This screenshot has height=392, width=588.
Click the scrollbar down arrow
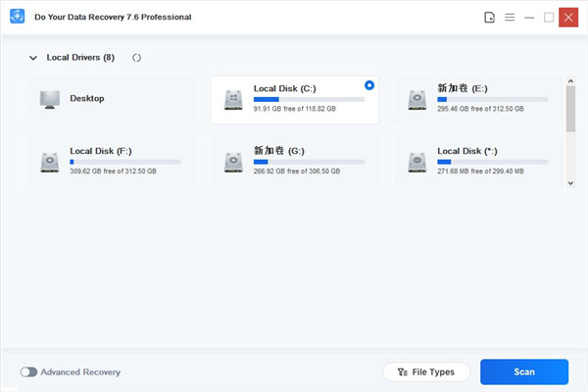click(x=571, y=181)
